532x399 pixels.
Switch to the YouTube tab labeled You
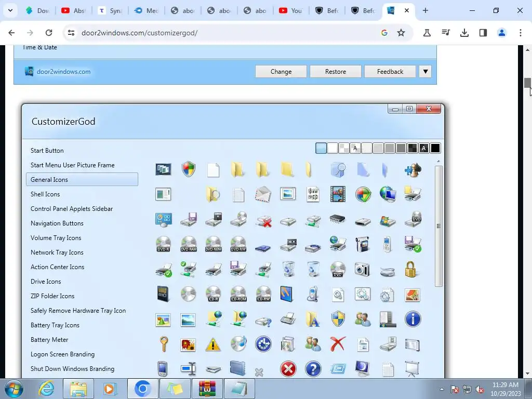pos(291,10)
